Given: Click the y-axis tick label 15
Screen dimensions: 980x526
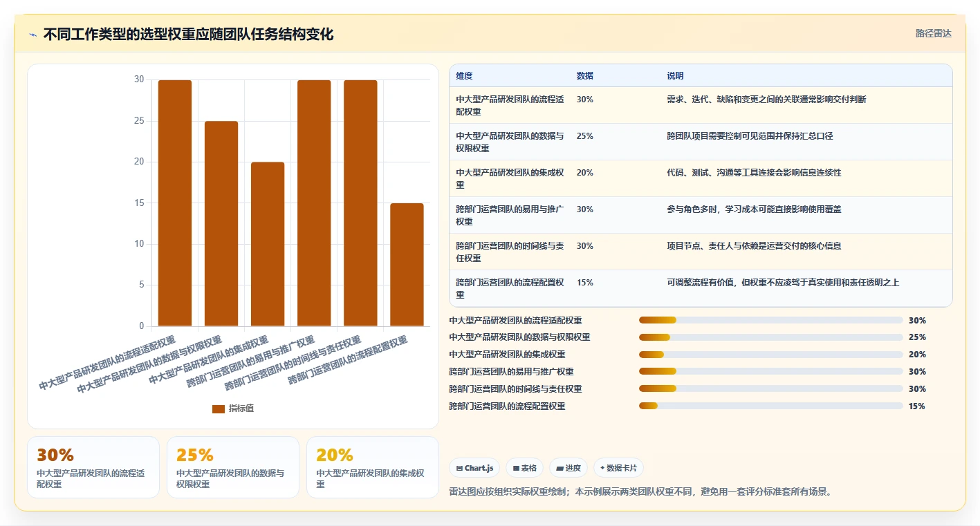Looking at the screenshot, I should 139,203.
